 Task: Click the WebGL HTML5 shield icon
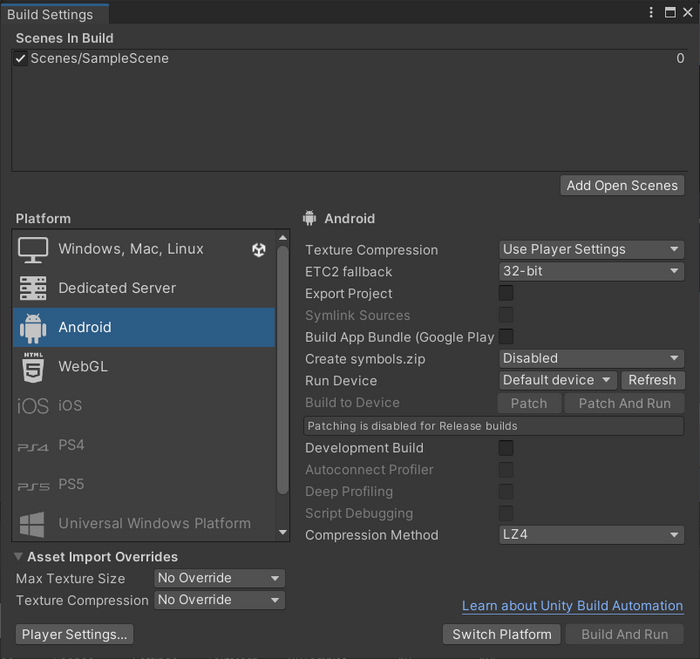[33, 367]
